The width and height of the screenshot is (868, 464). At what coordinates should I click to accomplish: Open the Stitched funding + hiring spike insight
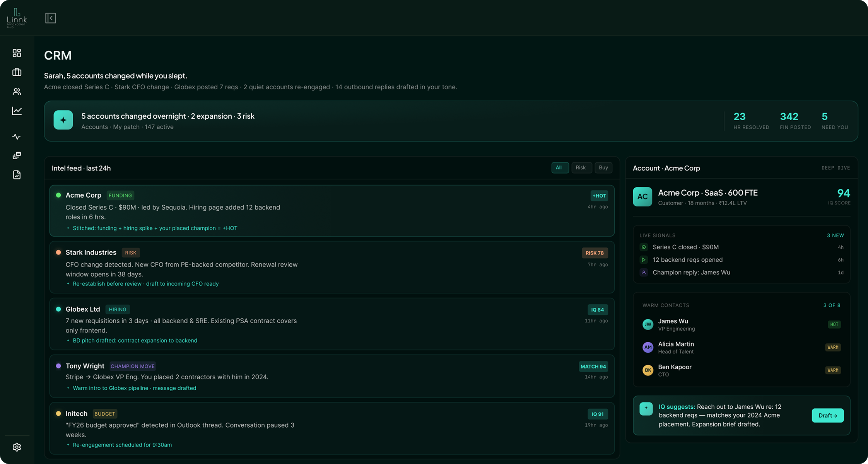click(x=155, y=228)
